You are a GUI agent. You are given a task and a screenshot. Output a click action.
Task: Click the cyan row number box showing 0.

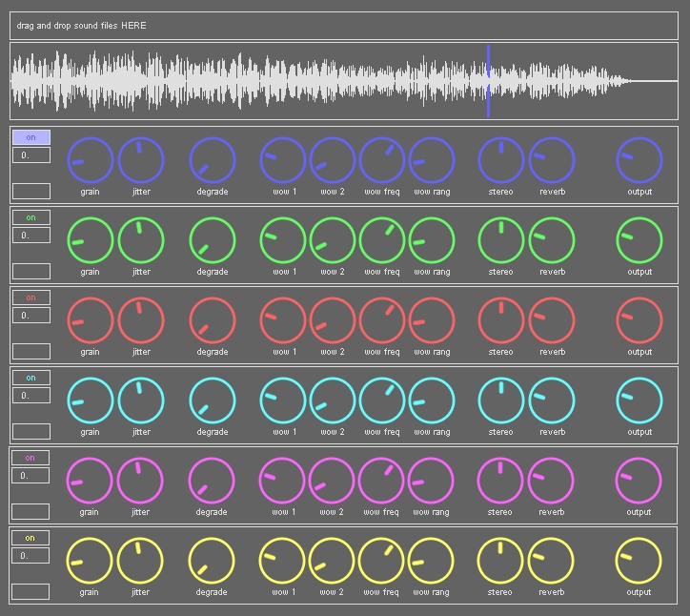(x=31, y=396)
